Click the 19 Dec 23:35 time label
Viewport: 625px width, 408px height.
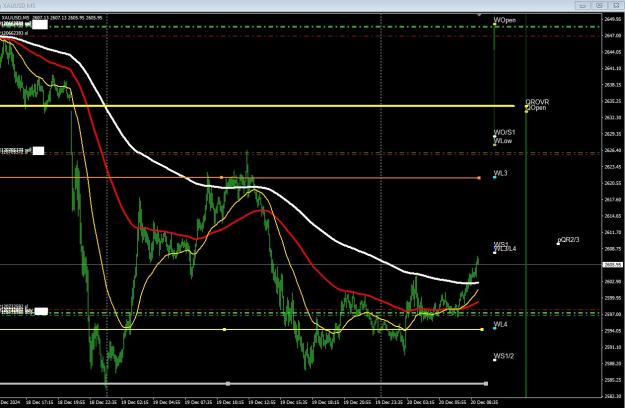click(x=389, y=402)
